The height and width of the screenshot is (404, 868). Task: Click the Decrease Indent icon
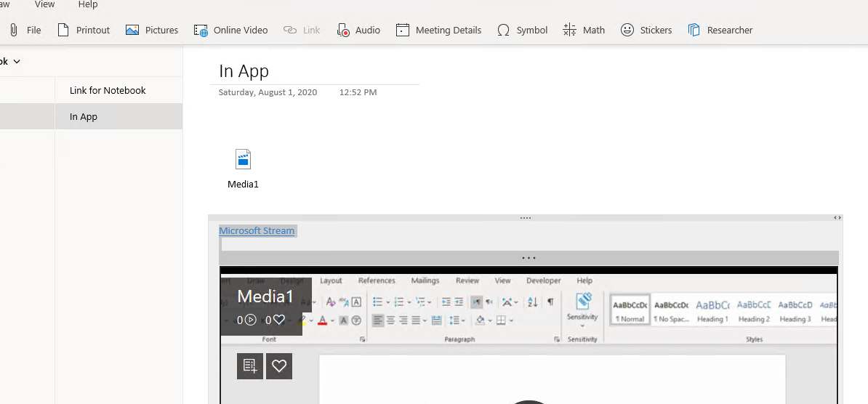446,302
